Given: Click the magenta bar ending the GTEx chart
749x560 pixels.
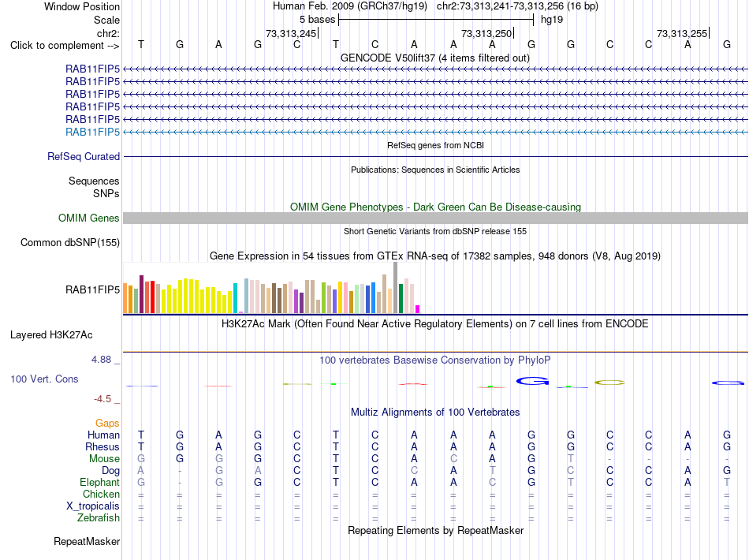Looking at the screenshot, I should (x=418, y=309).
